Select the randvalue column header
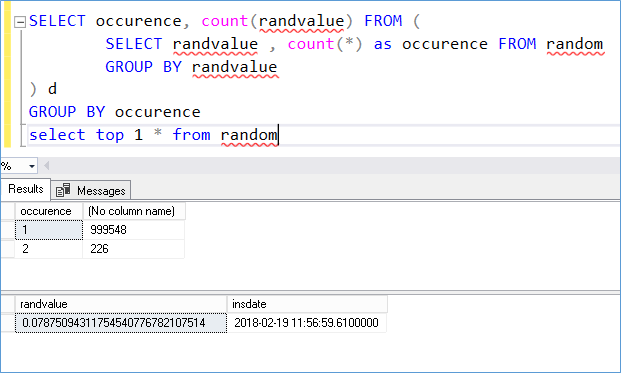The width and height of the screenshot is (621, 373). pos(121,304)
